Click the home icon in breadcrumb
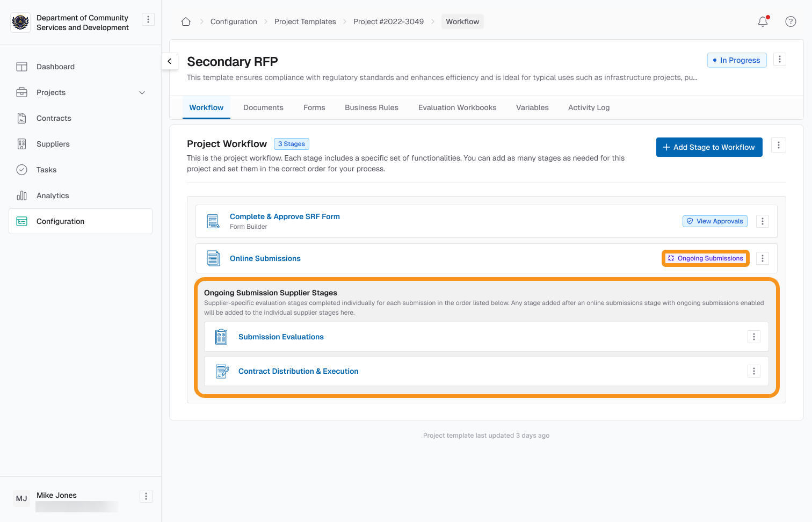This screenshot has height=522, width=812. (186, 21)
